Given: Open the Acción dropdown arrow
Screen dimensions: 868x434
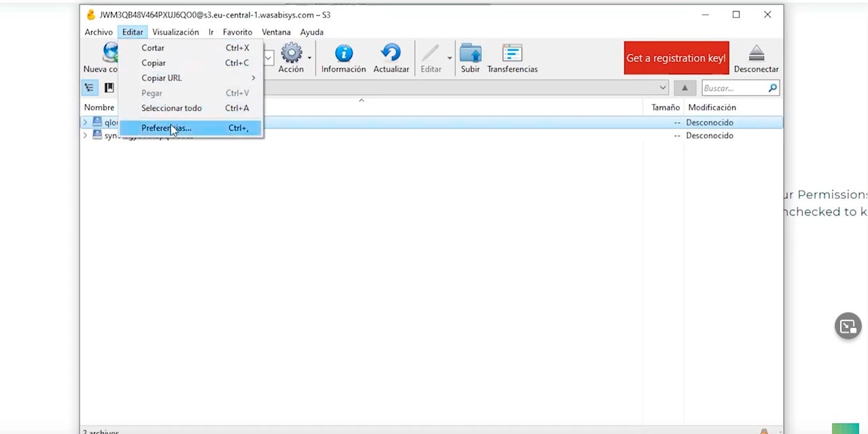Looking at the screenshot, I should (309, 58).
